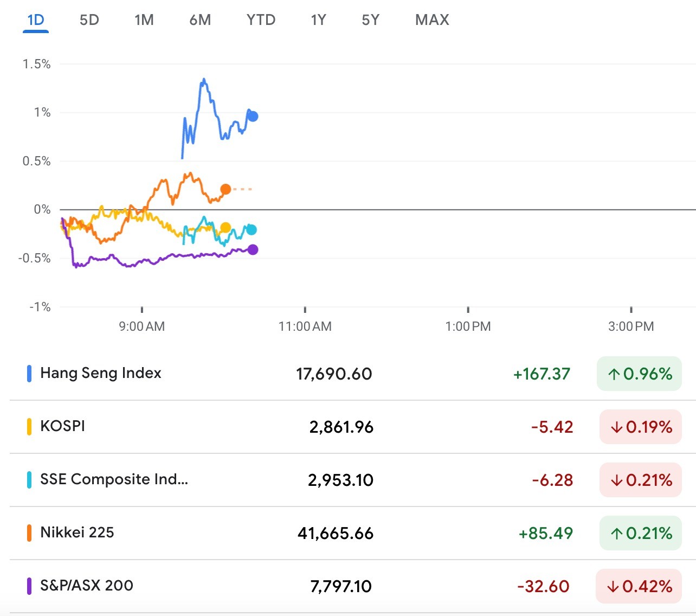The height and width of the screenshot is (616, 696).
Task: Open the Hang Seng Index row link
Action: (x=101, y=373)
